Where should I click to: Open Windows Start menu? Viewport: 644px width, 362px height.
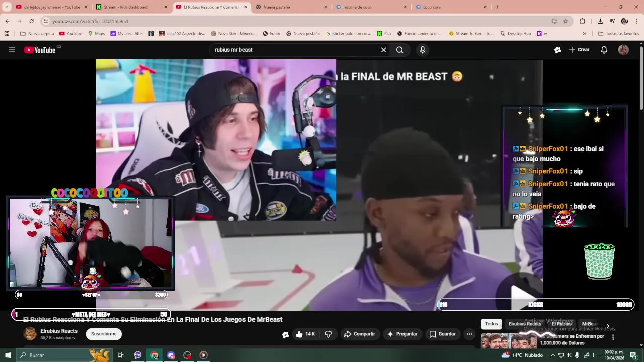tap(8, 355)
